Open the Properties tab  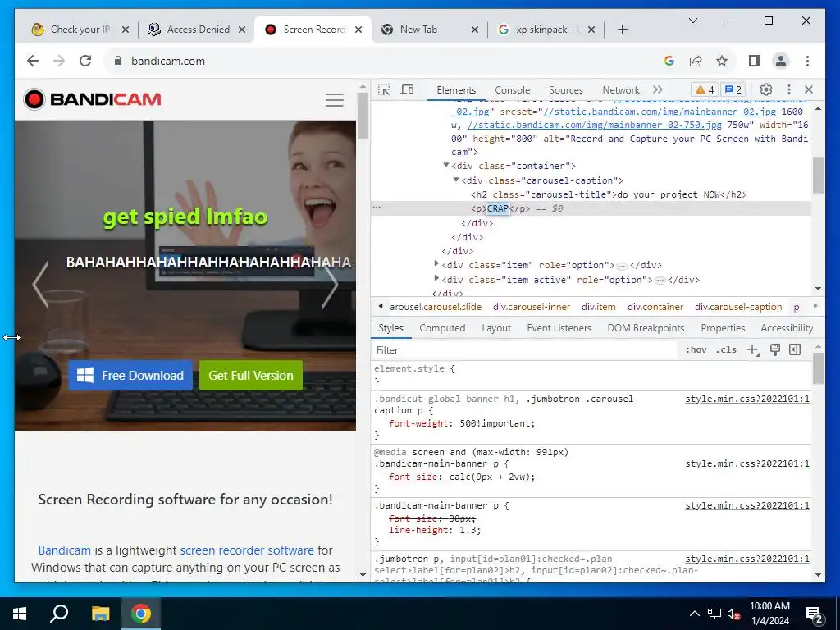pos(723,328)
